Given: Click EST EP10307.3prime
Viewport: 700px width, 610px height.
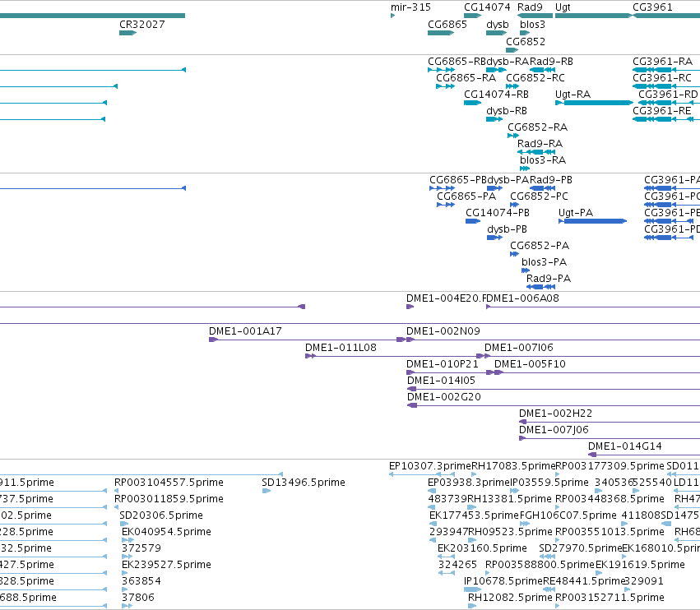Looking at the screenshot, I should click(x=422, y=474).
